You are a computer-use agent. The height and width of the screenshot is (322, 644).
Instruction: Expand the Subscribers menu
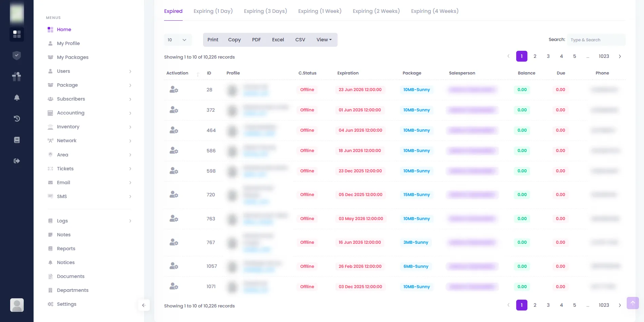pyautogui.click(x=89, y=99)
